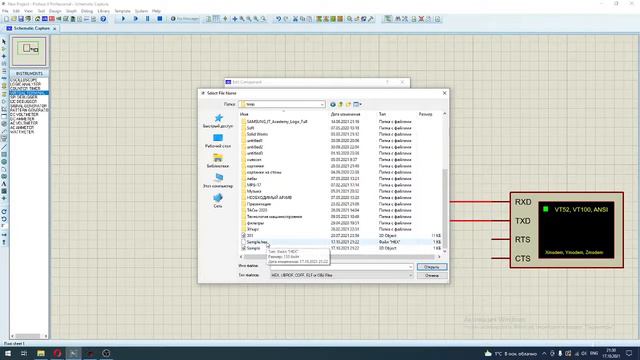Click the Step simulation button

click(136, 19)
